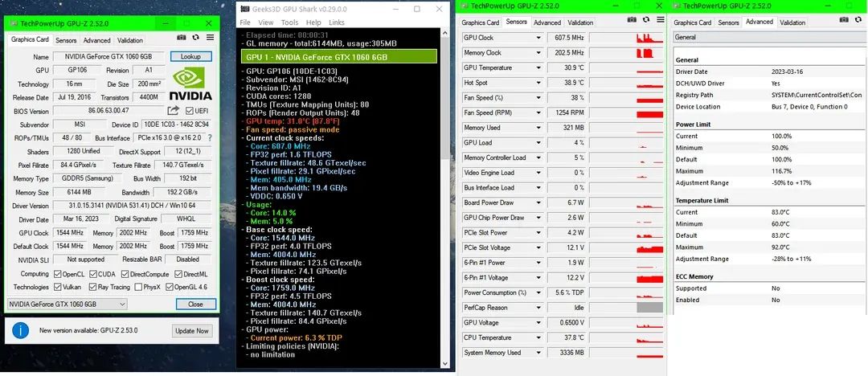Toggle the DirectML checkbox
Viewport: 868px width, 376px height.
pyautogui.click(x=178, y=274)
